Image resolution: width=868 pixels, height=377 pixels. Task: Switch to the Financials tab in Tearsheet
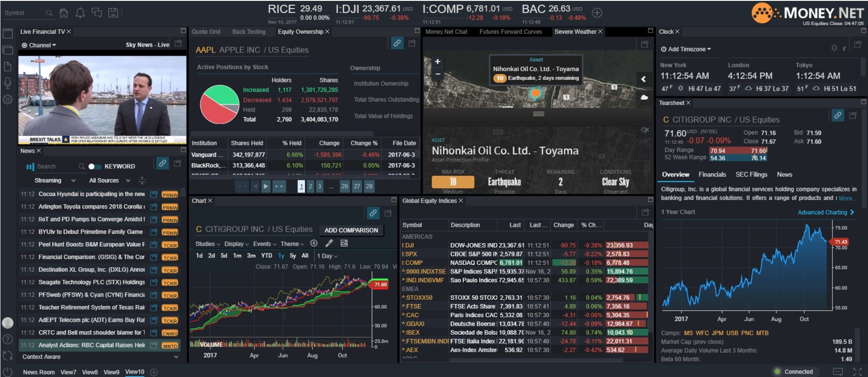(712, 174)
